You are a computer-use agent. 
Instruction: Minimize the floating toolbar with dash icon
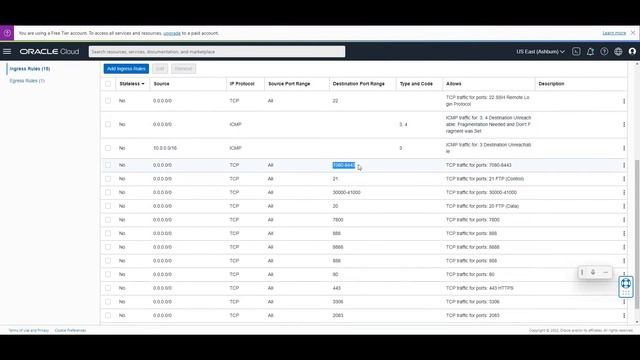pyautogui.click(x=606, y=272)
